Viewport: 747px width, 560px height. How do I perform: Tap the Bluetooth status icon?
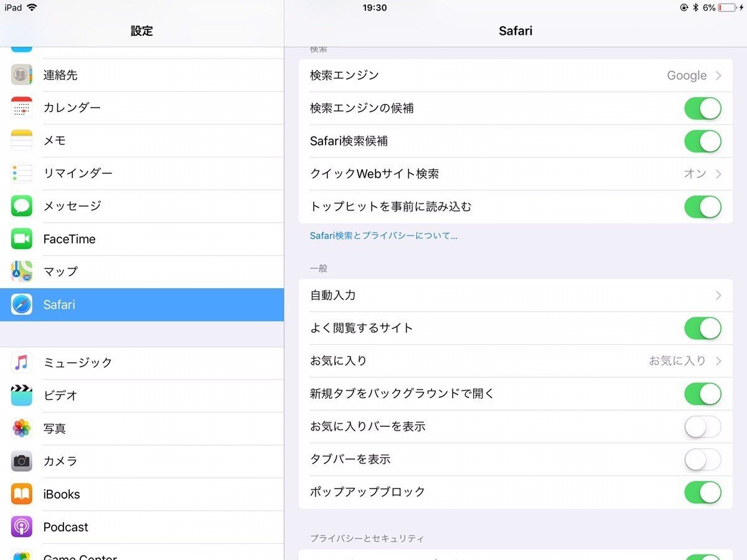coord(696,8)
